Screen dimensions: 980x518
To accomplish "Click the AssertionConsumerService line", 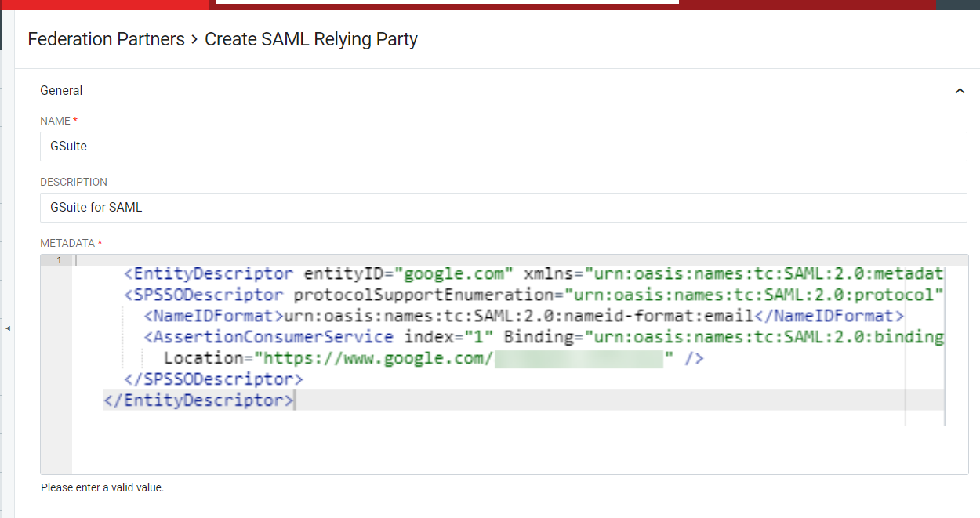I will click(544, 337).
